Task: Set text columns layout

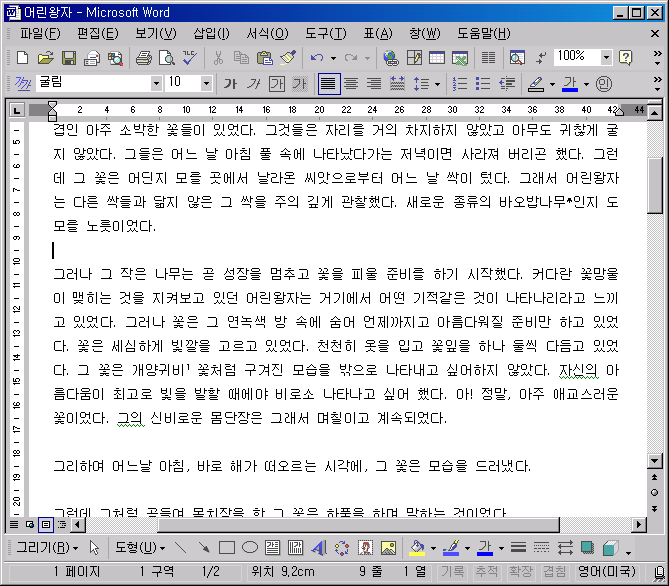Action: point(488,58)
